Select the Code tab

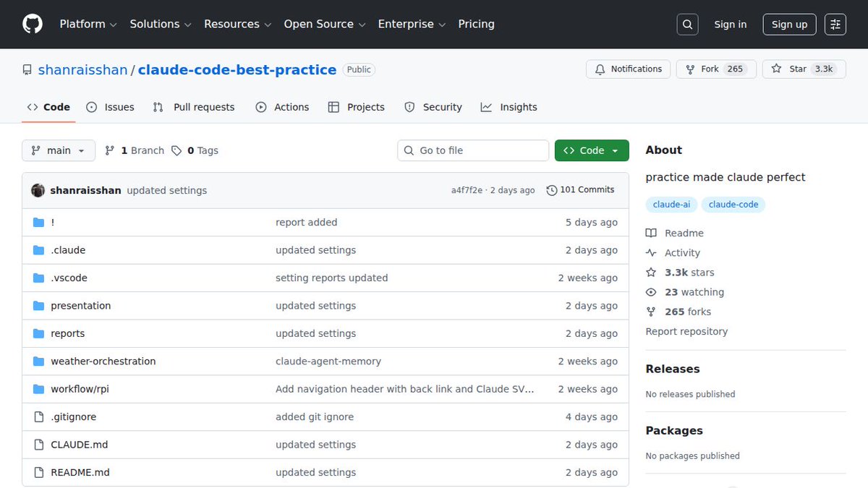pyautogui.click(x=48, y=107)
